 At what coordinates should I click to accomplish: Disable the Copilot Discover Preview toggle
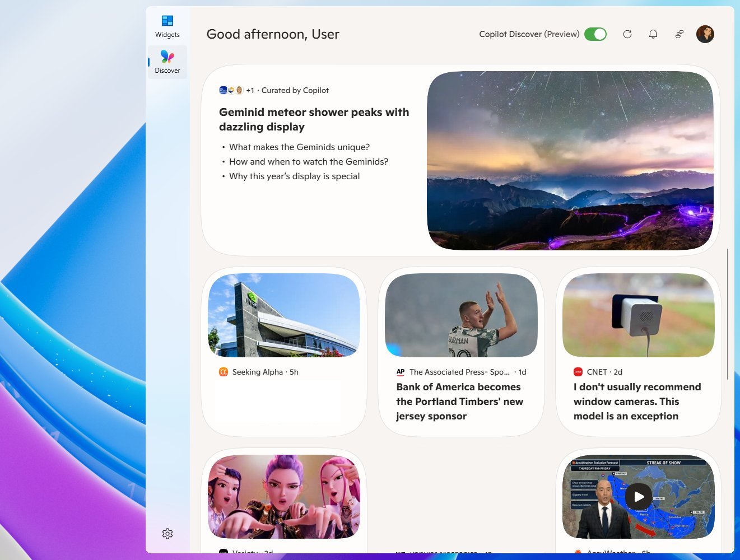click(x=596, y=34)
